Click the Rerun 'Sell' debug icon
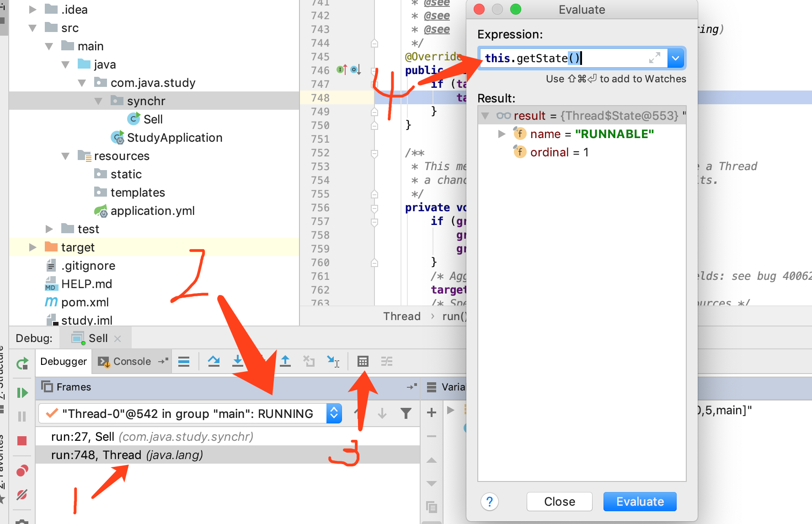812x524 pixels. coord(22,364)
